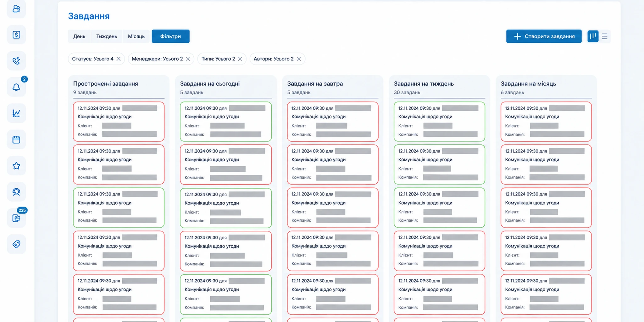This screenshot has width=644, height=322.
Task: Open the price tag sidebar icon
Action: tap(16, 244)
